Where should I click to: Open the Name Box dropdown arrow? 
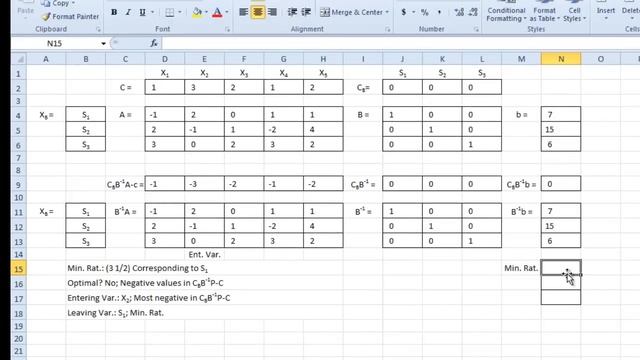tap(103, 43)
